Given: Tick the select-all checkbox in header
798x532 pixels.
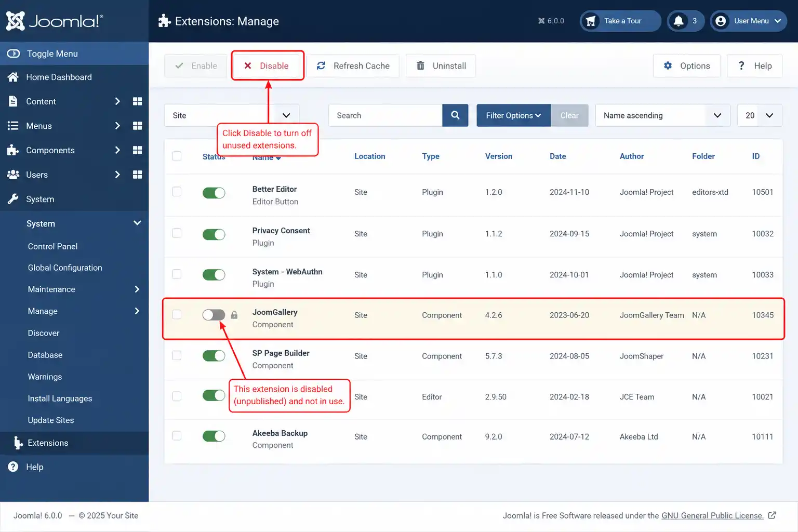Looking at the screenshot, I should tap(177, 156).
